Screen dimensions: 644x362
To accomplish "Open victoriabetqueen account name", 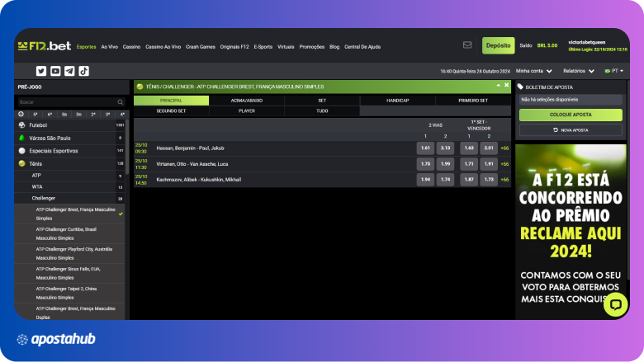I will pos(587,42).
